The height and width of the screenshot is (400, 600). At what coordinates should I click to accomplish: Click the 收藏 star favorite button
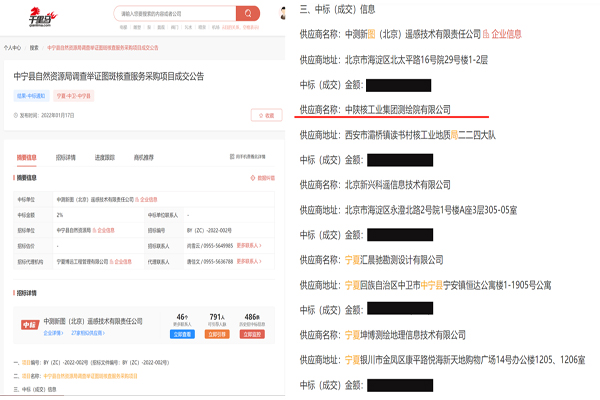[264, 115]
